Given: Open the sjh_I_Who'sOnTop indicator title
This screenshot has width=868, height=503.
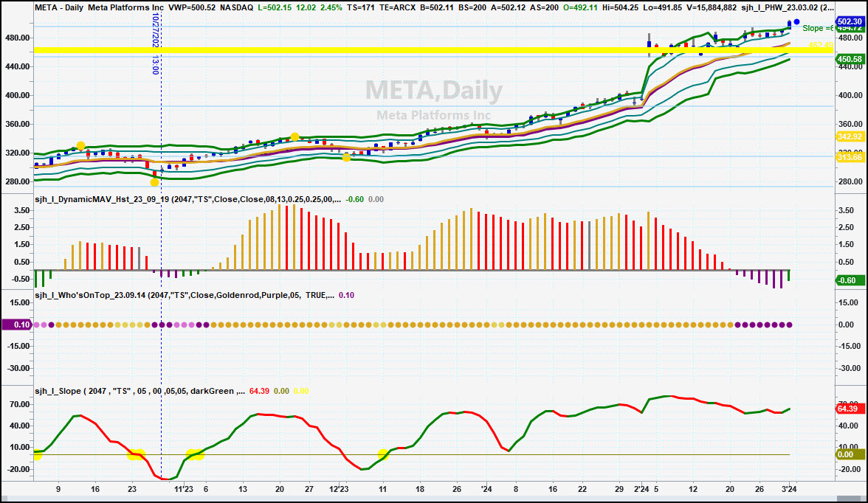Looking at the screenshot, I should (185, 295).
